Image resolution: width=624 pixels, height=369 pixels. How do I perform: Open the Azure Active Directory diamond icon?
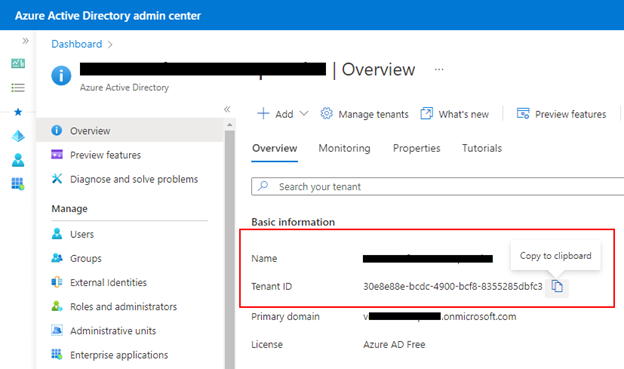click(18, 136)
